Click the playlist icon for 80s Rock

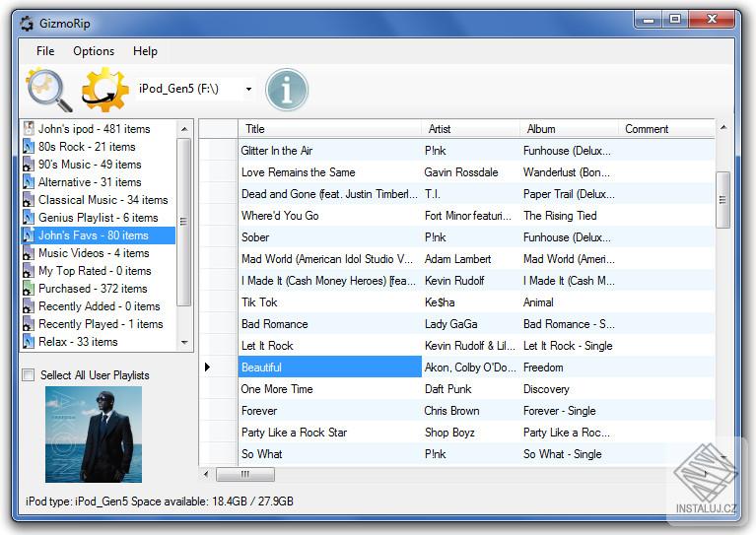(x=29, y=147)
